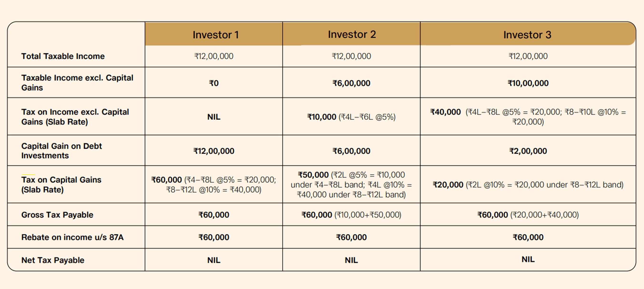Click Investor 2's ₹6,00,000 capital gain value
644x289 pixels.
coord(351,151)
